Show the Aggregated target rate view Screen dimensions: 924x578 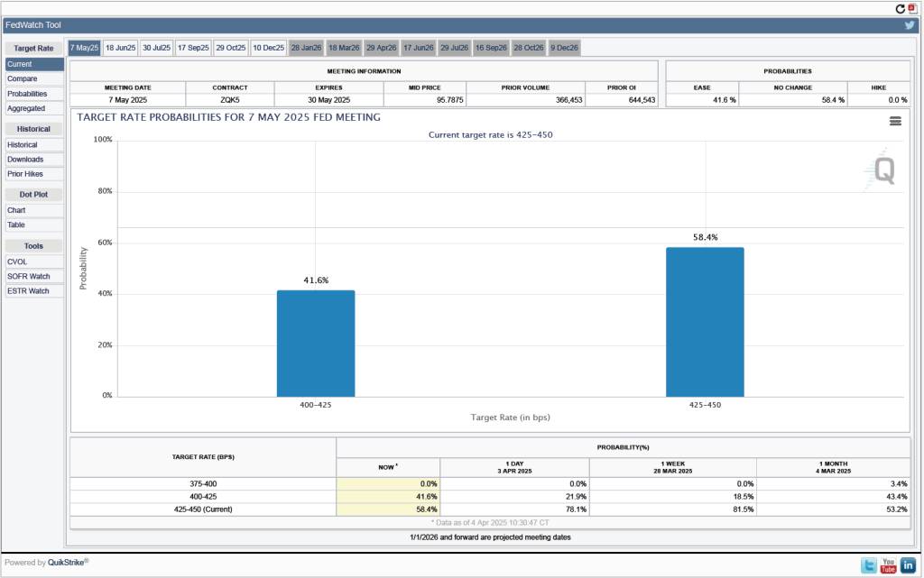pos(26,108)
